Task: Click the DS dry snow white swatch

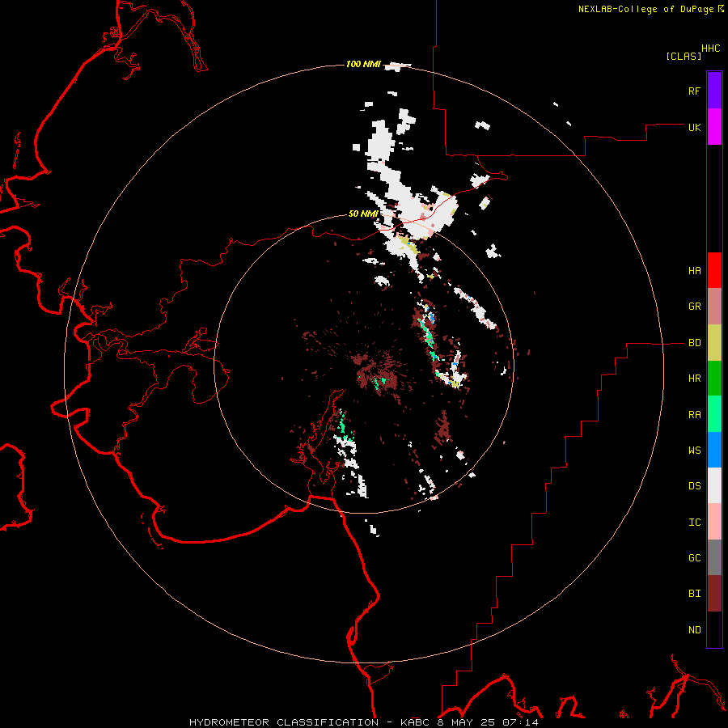Action: [714, 485]
